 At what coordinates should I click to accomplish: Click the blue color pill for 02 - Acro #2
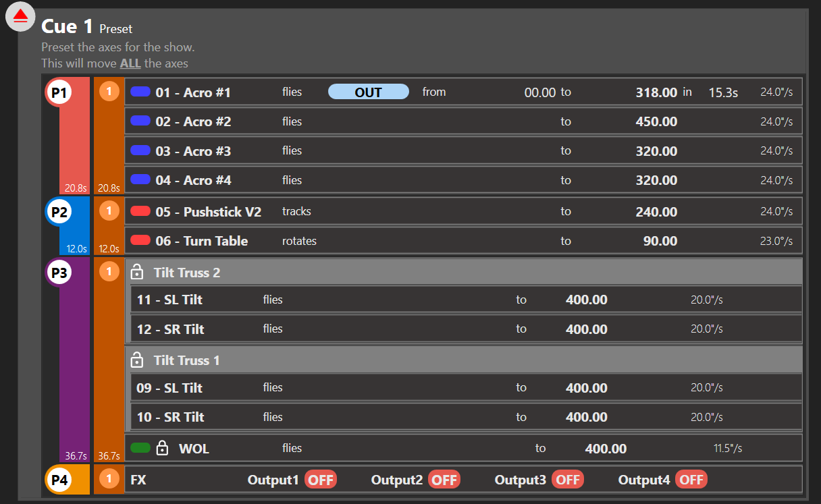[140, 121]
